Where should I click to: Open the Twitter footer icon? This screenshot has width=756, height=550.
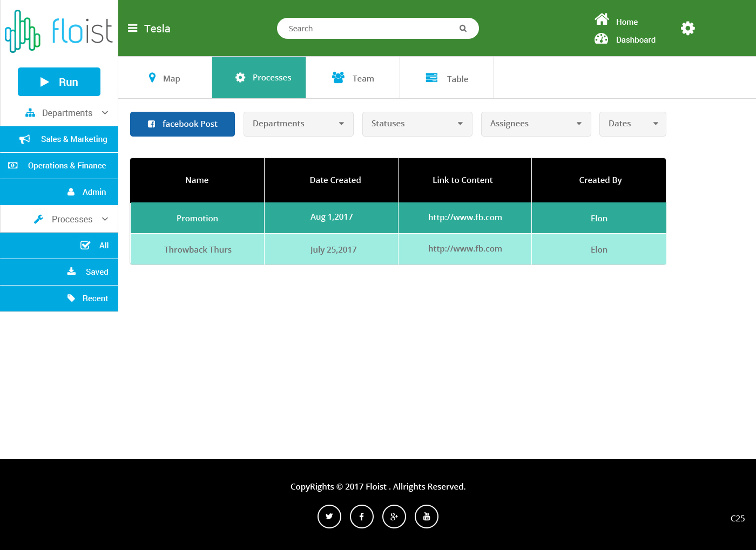(329, 517)
